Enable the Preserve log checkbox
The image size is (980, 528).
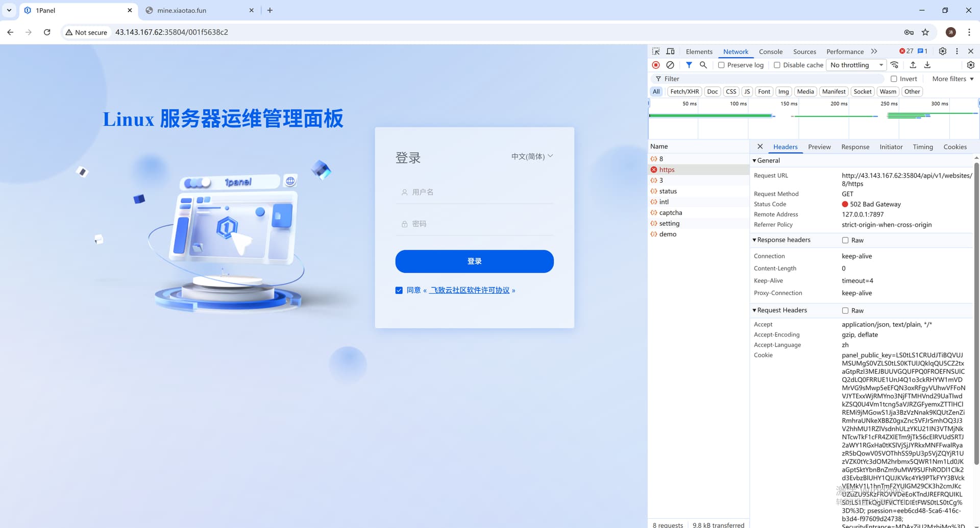coord(721,65)
